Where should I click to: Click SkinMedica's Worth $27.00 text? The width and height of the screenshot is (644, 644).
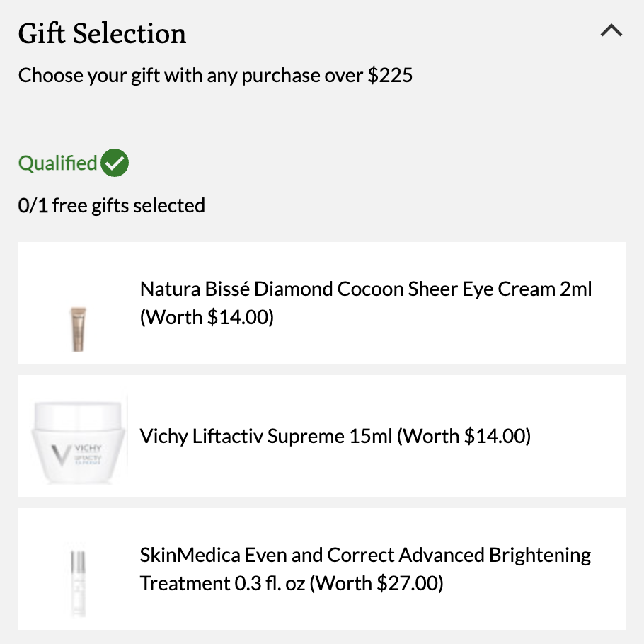tap(376, 583)
